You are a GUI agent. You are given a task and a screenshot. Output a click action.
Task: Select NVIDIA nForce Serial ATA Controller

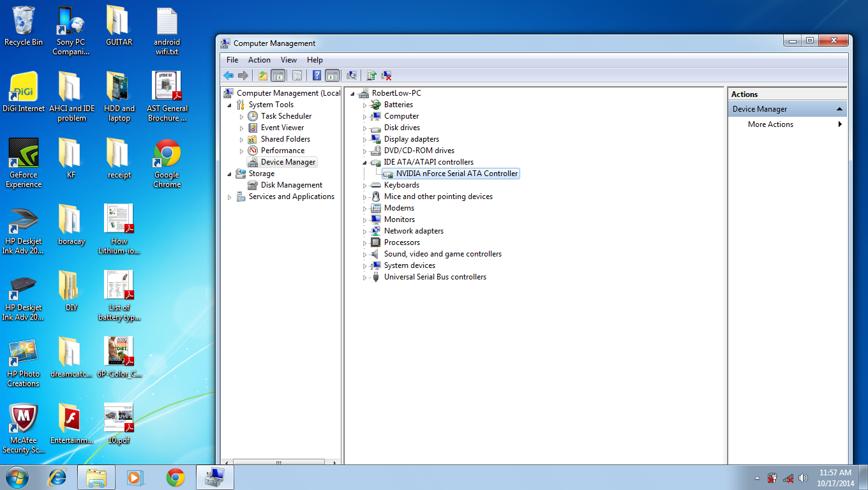457,174
